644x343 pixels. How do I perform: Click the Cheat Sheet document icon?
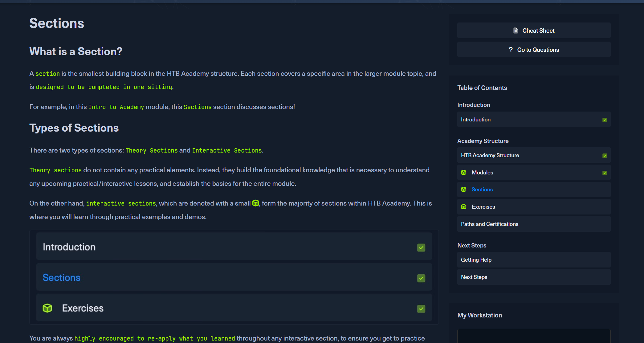tap(516, 31)
